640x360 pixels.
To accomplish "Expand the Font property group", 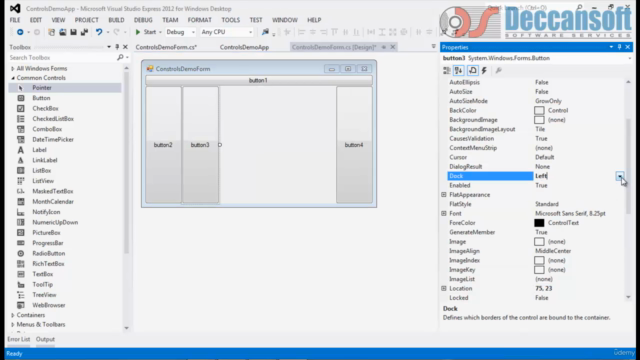I will coord(444,213).
